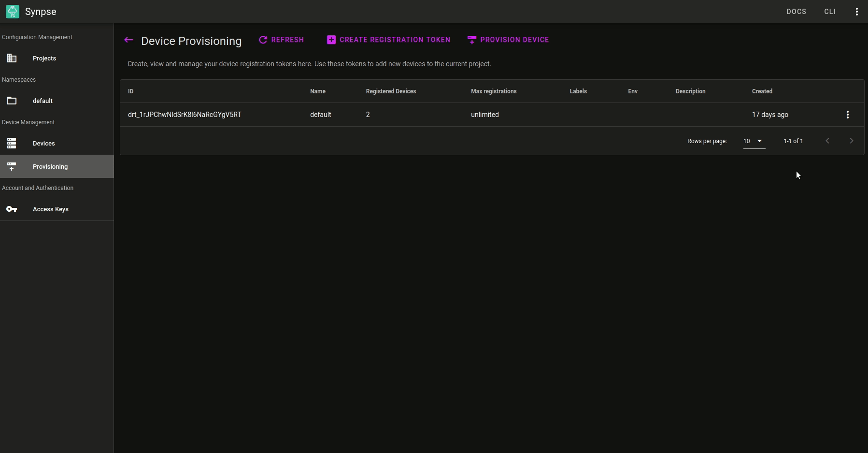The height and width of the screenshot is (453, 868).
Task: Click the default namespace folder icon
Action: click(x=12, y=101)
